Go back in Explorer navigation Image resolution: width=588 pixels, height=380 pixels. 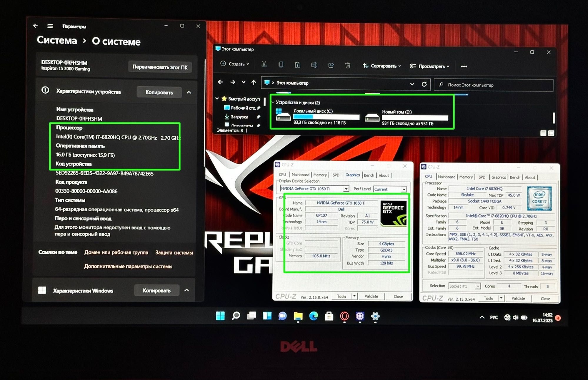point(220,82)
